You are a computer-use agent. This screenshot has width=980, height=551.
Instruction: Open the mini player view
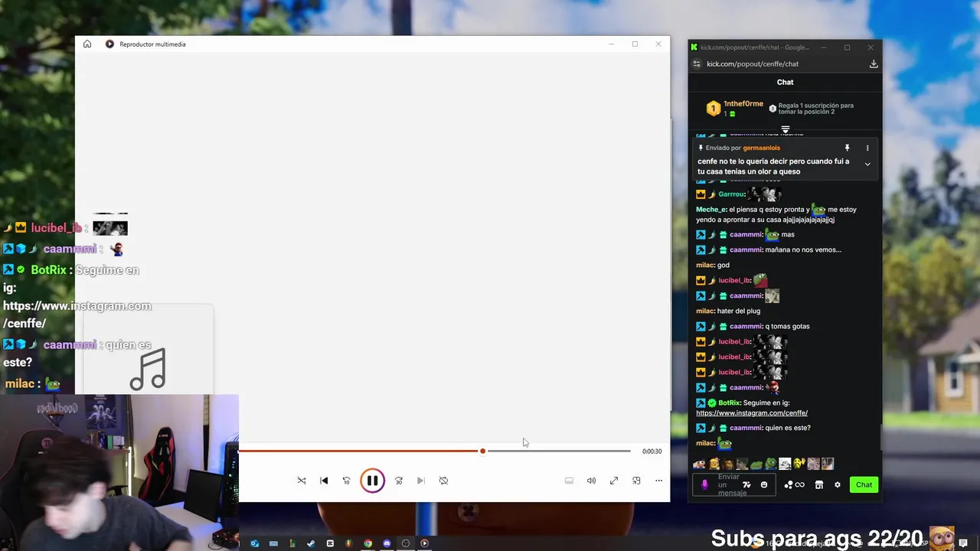pyautogui.click(x=636, y=481)
